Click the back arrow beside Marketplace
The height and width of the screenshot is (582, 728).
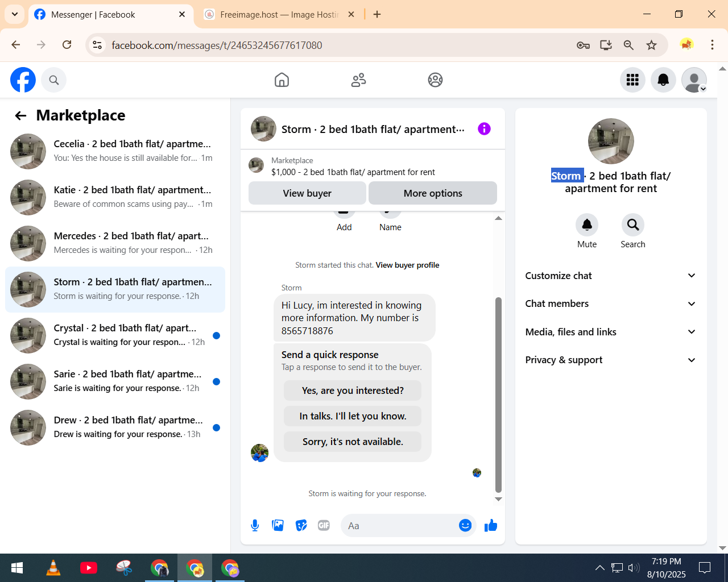click(x=20, y=116)
